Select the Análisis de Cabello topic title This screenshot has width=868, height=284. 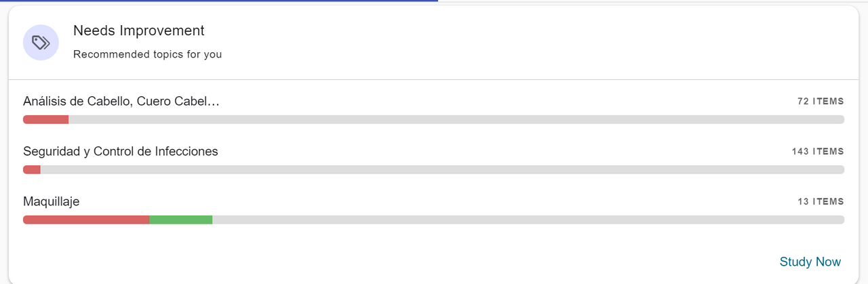(x=121, y=102)
